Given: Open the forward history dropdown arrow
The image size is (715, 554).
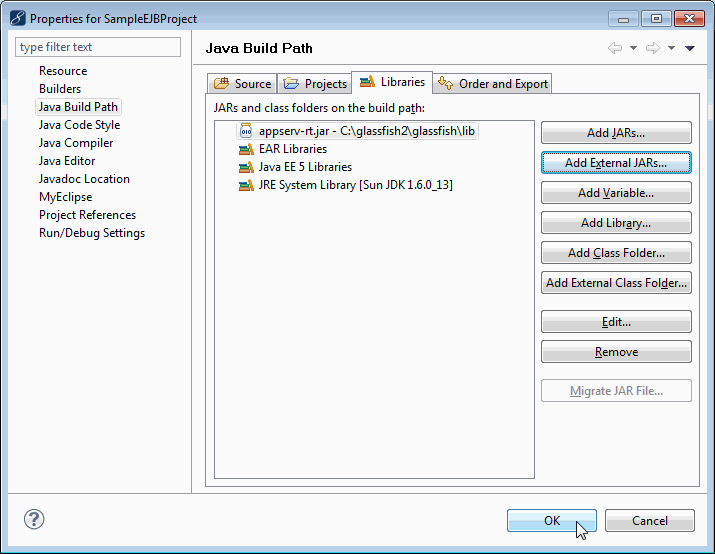Looking at the screenshot, I should coord(671,48).
